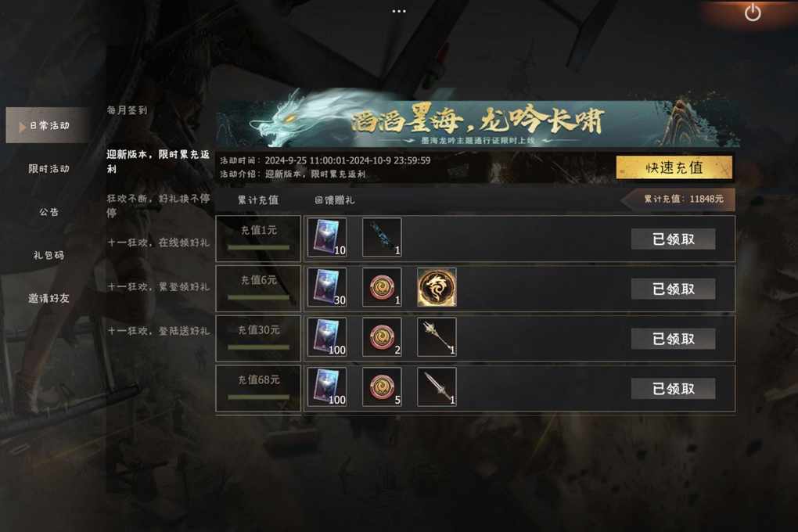Switch to the 限时活动 tab
Viewport: 798px width, 532px height.
(49, 168)
